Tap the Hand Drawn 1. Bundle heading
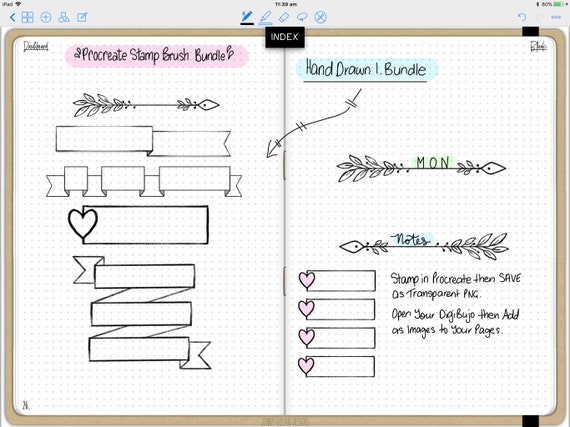The image size is (570, 427). click(x=366, y=68)
